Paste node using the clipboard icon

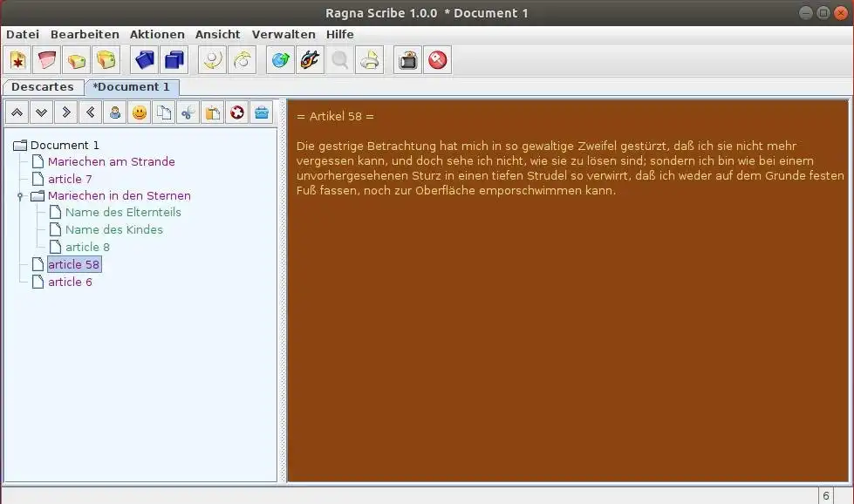click(213, 112)
